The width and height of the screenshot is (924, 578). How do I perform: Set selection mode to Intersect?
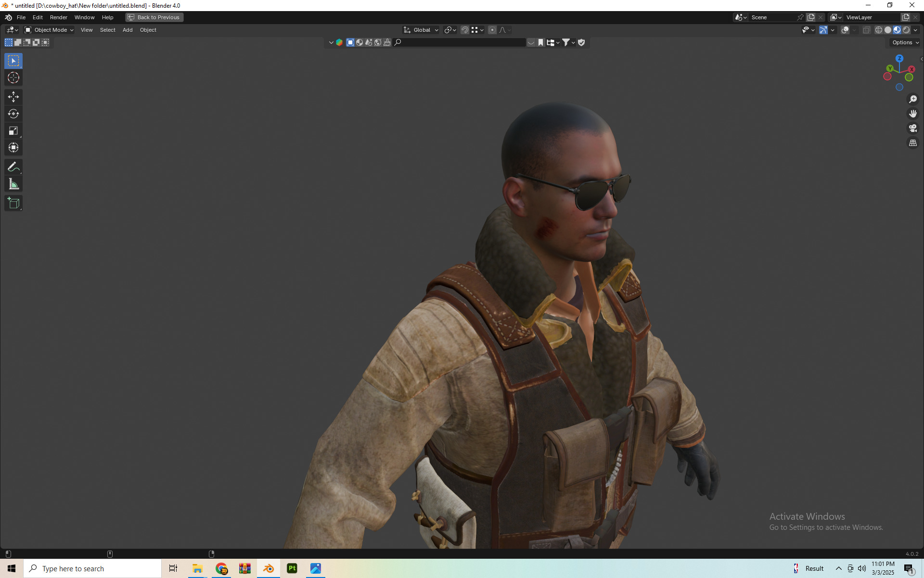pos(45,42)
